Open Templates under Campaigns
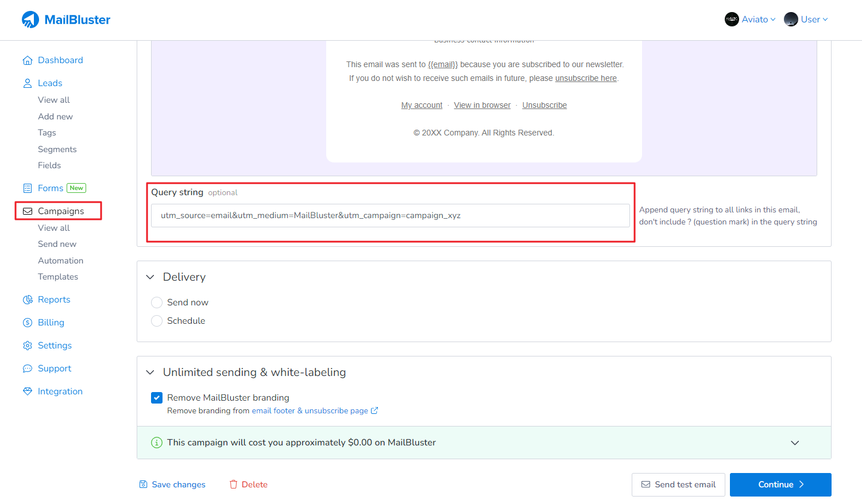Screen dimensions: 862x504 (58, 277)
